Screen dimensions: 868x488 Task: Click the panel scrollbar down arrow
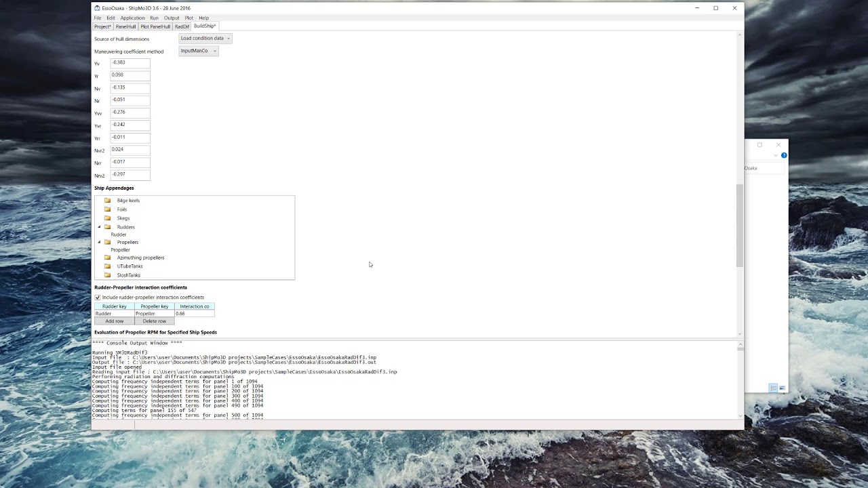tap(740, 334)
